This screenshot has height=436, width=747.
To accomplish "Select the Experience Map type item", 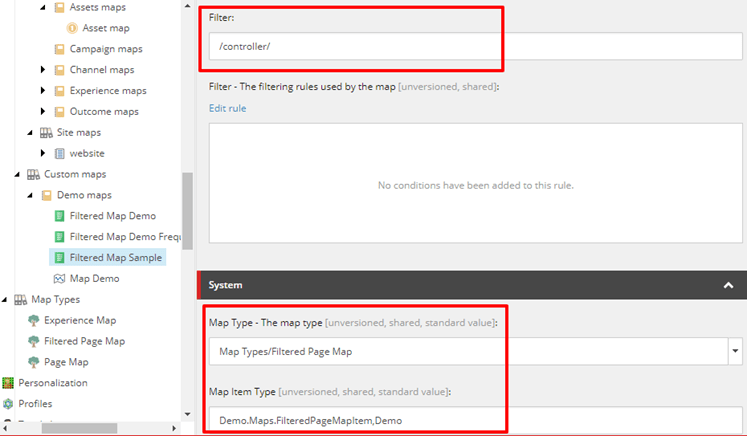I will point(80,320).
